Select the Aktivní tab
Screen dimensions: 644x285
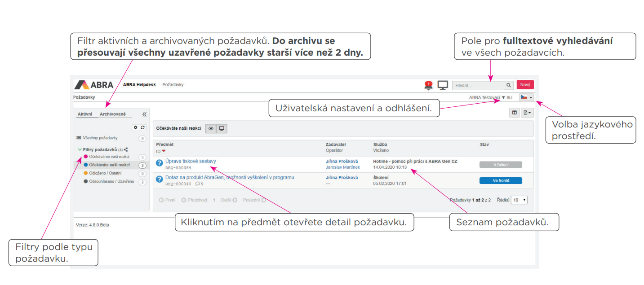[85, 114]
